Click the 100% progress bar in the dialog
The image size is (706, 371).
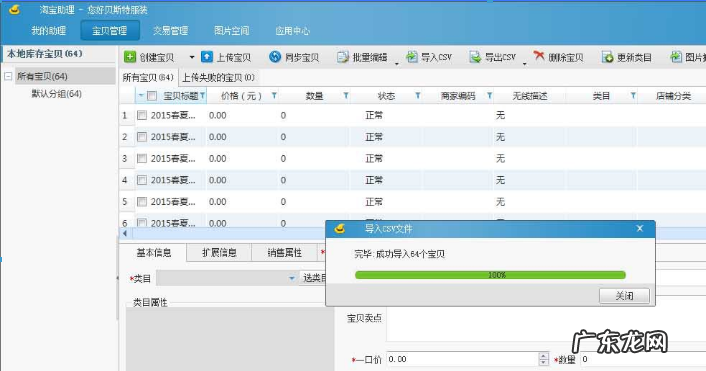[x=490, y=275]
